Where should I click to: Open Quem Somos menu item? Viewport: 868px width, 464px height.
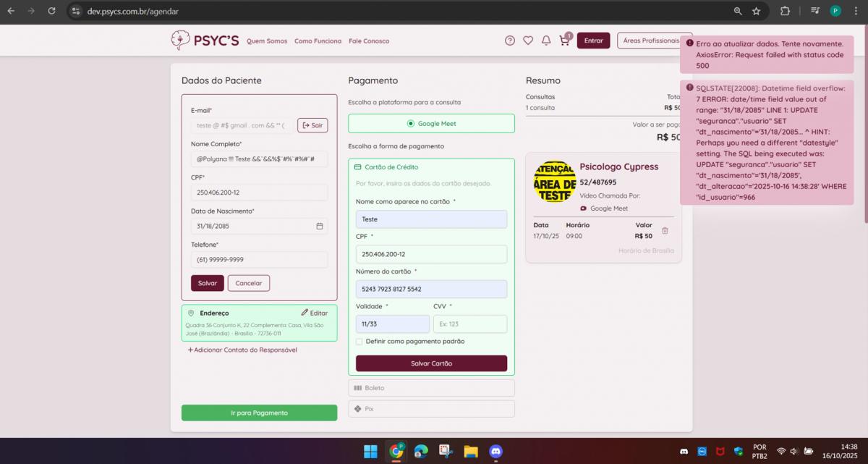click(x=267, y=41)
